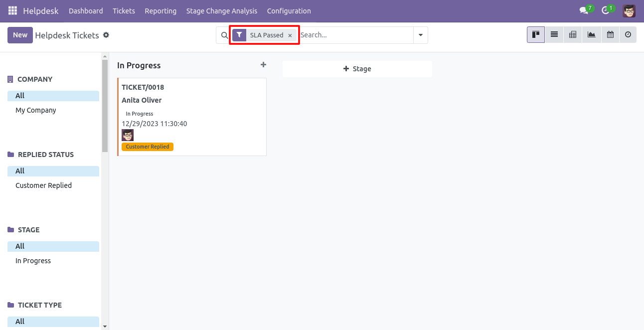Select All under Ticket Type
644x330 pixels.
pos(53,322)
